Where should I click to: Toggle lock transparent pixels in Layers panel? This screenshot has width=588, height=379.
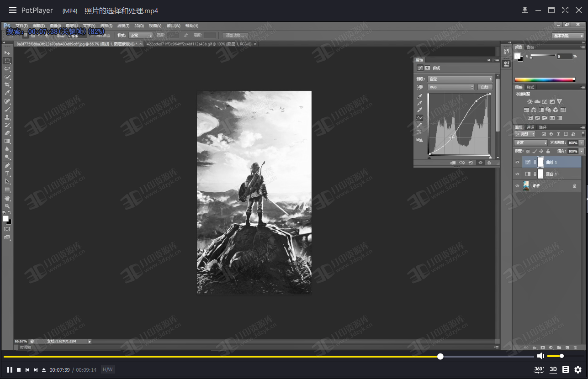pyautogui.click(x=528, y=151)
